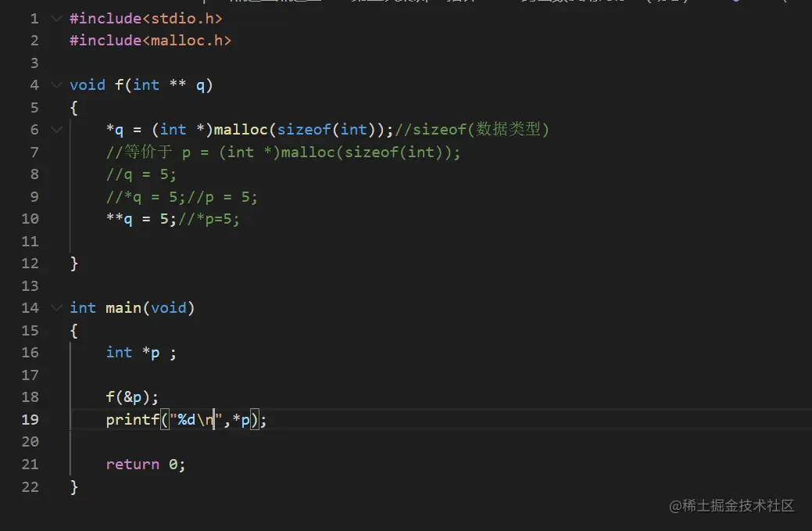
Task: Collapse the fold arrow beside void f function
Action: [56, 85]
